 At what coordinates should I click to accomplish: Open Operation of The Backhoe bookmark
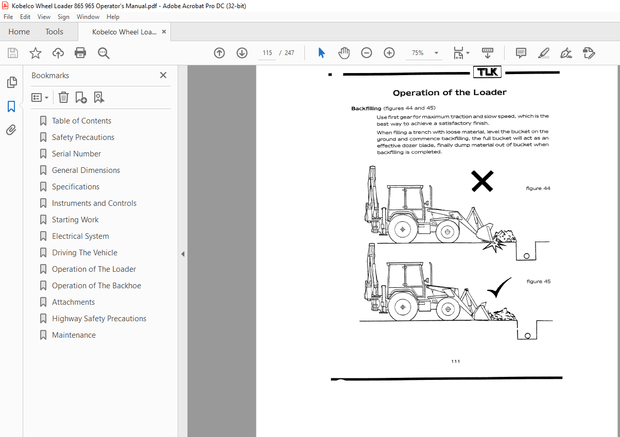(x=96, y=286)
